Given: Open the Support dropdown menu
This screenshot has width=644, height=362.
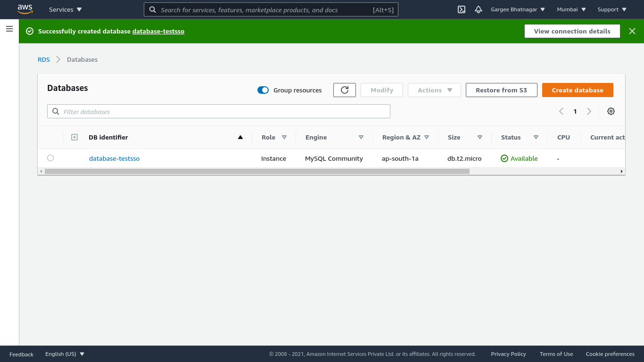Looking at the screenshot, I should [x=612, y=9].
